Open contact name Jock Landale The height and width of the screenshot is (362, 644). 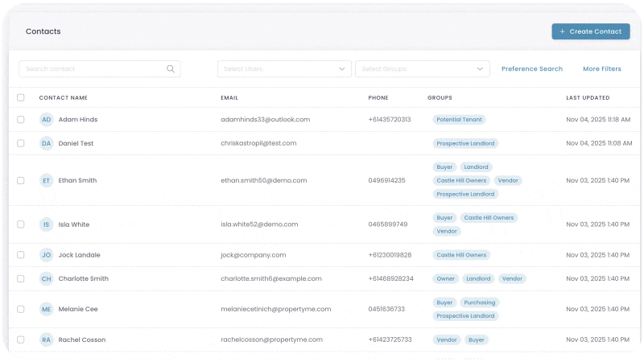point(79,255)
